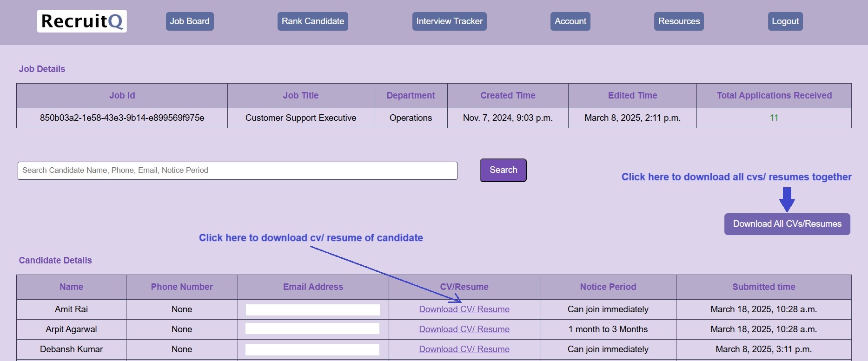Click the Operations department cell

pyautogui.click(x=411, y=118)
